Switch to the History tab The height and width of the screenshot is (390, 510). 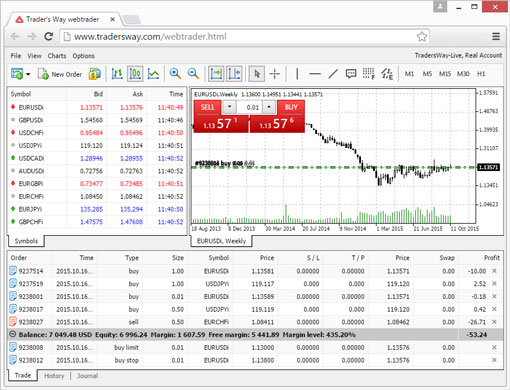[54, 376]
